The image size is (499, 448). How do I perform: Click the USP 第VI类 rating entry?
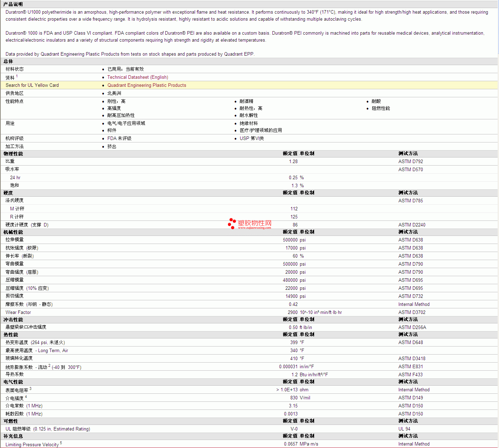(252, 139)
